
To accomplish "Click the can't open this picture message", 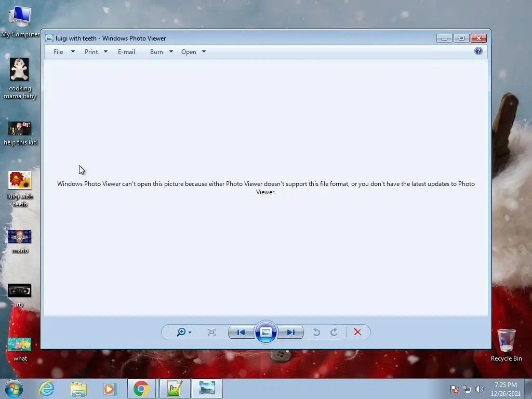I will (266, 188).
